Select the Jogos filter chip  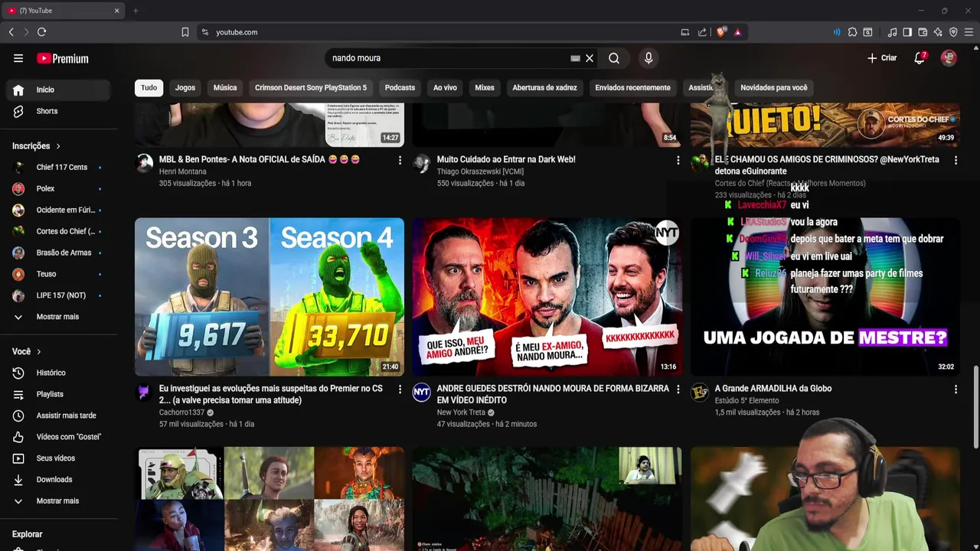pyautogui.click(x=185, y=87)
